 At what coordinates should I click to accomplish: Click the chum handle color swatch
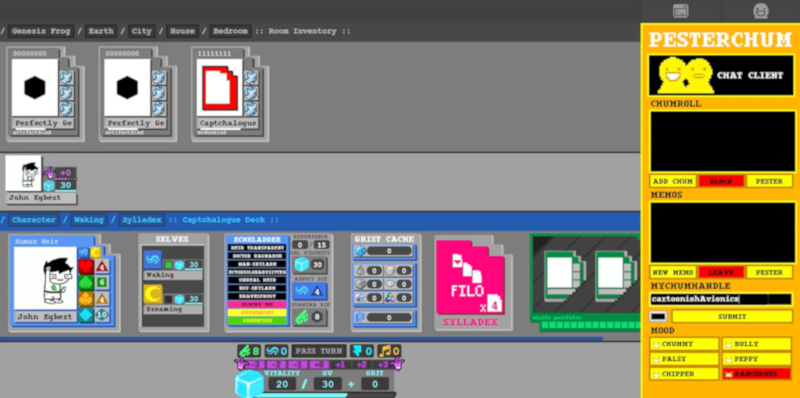coord(658,316)
